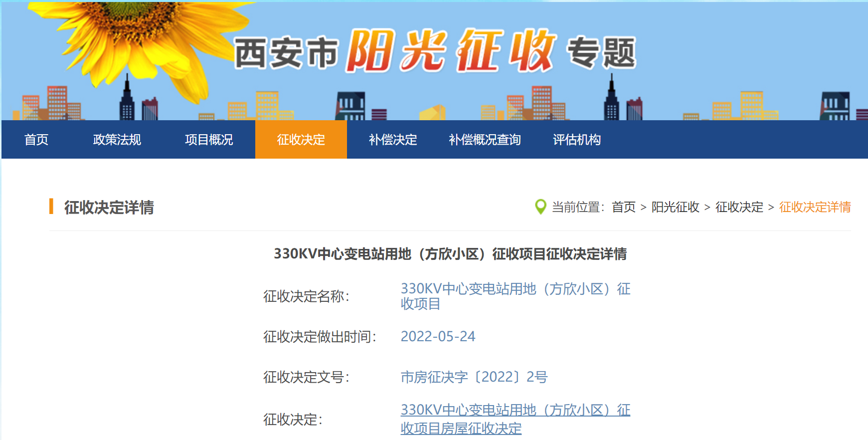Viewport: 868px width, 440px height.
Task: Click the document number 市房征决字〔2022〕2号
Action: point(474,377)
